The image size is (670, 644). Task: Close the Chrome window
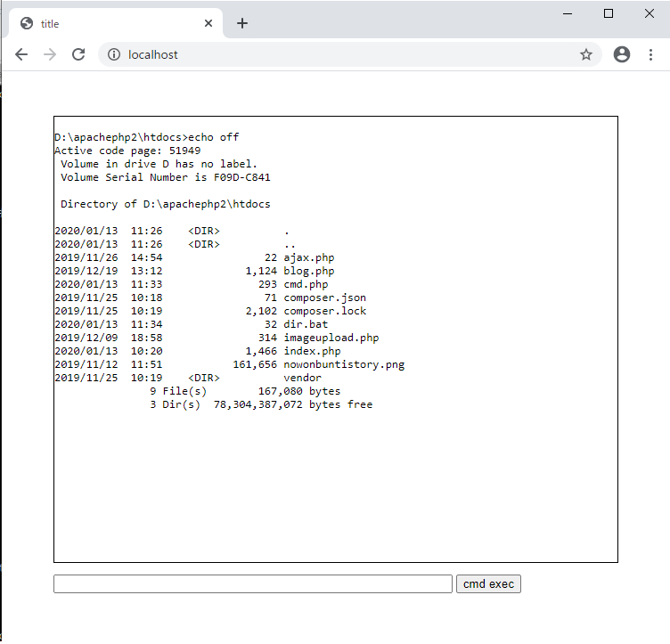(650, 12)
